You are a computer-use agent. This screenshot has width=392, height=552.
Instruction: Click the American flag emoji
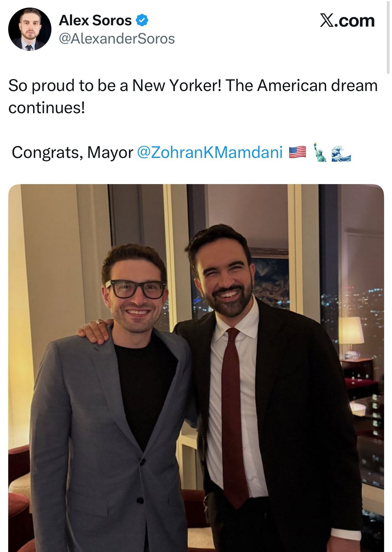pyautogui.click(x=297, y=152)
